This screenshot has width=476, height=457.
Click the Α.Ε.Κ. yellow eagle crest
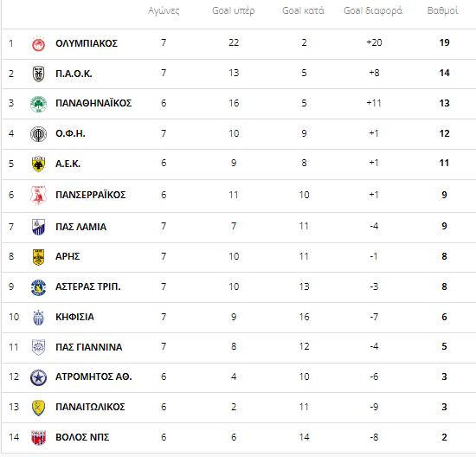click(39, 164)
